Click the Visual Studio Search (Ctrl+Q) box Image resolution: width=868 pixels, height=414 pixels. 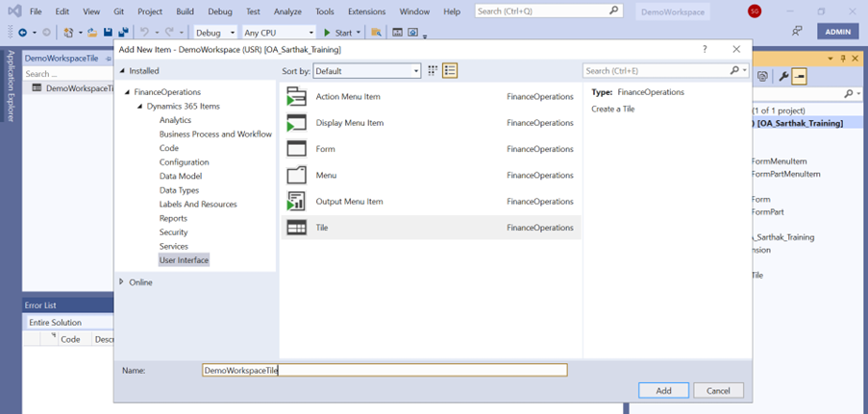click(x=549, y=11)
